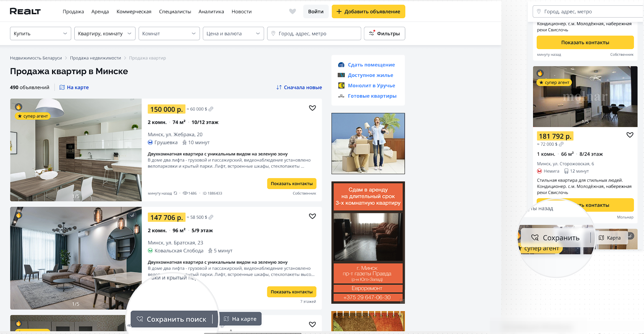Viewport: 644px width, 334px height.
Task: Open address Минск, ул. Братская, 23
Action: point(175,243)
